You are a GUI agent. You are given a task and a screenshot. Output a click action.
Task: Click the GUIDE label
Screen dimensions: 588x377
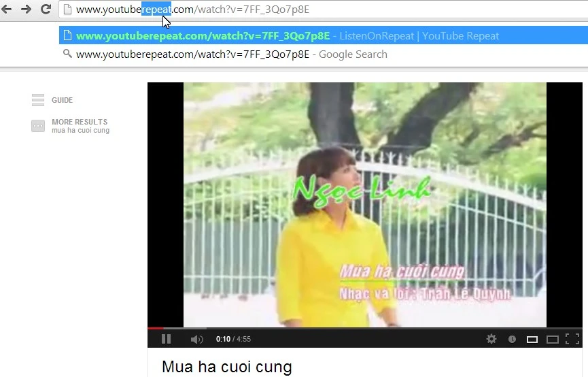[x=63, y=100]
